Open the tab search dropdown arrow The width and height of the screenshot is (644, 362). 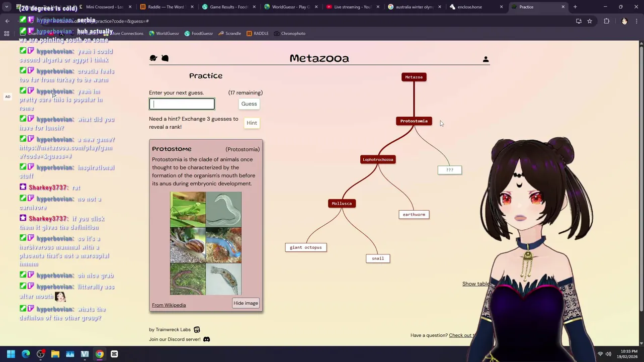point(7,7)
